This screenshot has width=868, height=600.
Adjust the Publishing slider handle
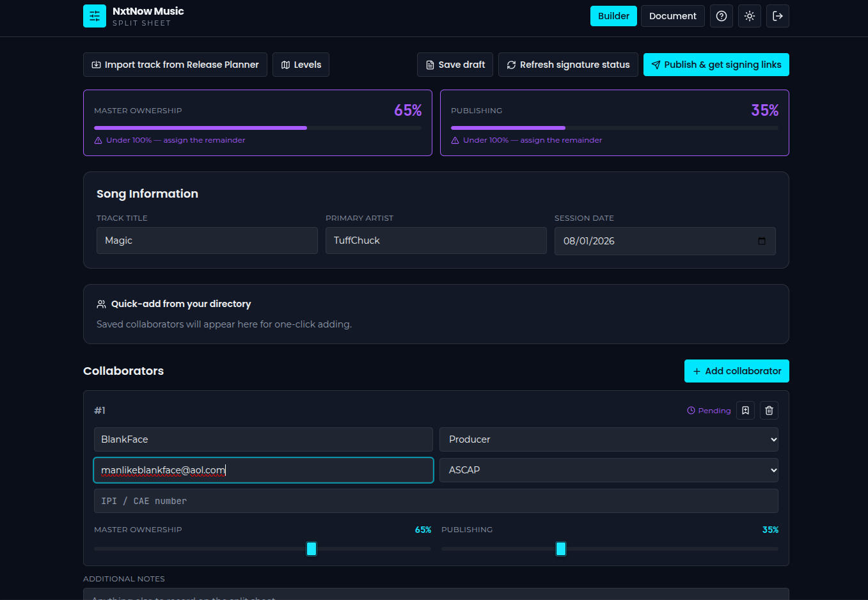tap(561, 549)
